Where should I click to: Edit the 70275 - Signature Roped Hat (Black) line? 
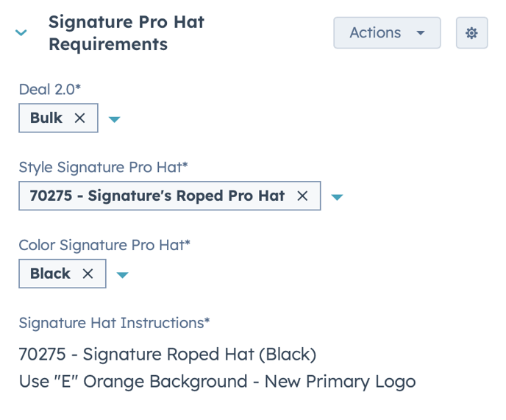click(x=167, y=355)
